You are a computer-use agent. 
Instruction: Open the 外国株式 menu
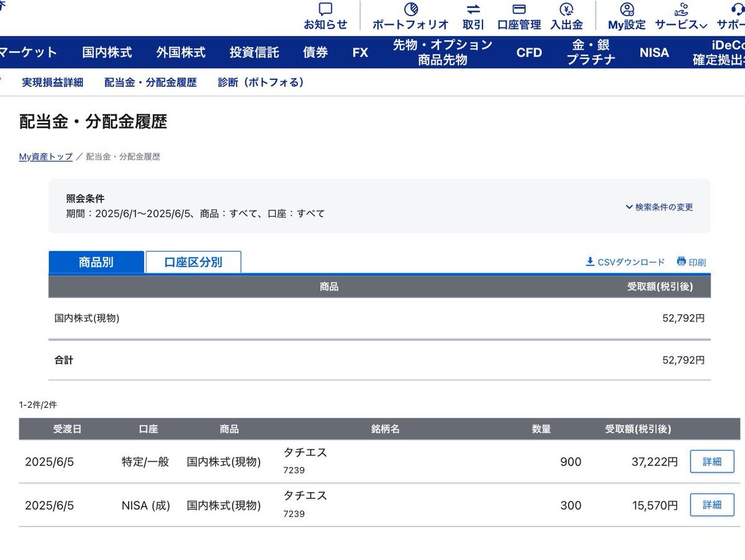coord(181,53)
